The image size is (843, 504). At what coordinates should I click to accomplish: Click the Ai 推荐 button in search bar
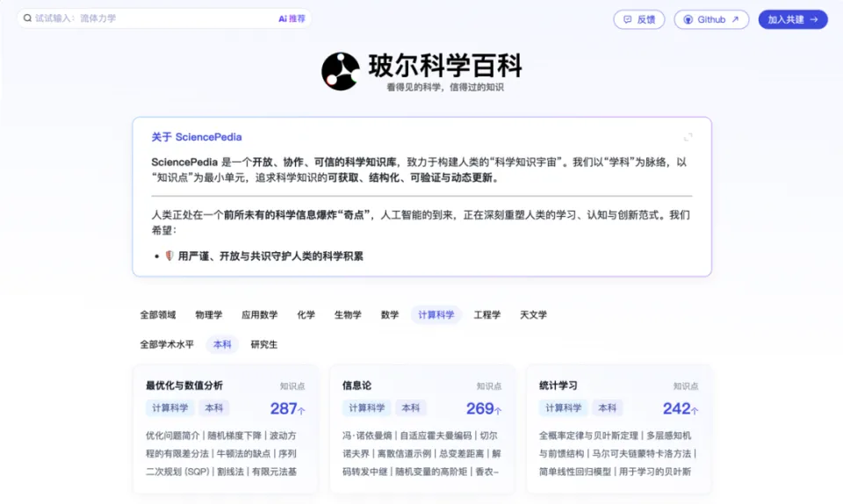[x=292, y=18]
